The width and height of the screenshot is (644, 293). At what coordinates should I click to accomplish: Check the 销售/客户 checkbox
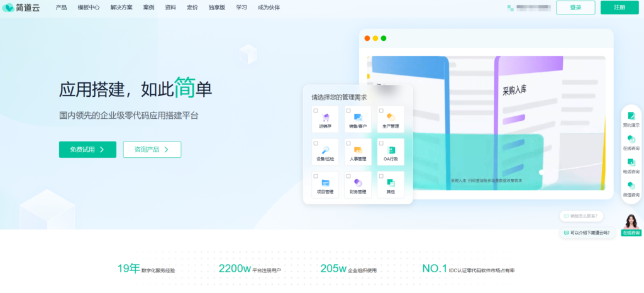[x=348, y=111]
